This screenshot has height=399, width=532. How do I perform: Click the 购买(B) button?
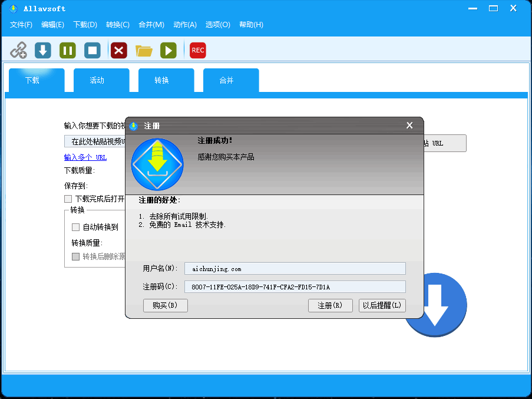coord(165,305)
